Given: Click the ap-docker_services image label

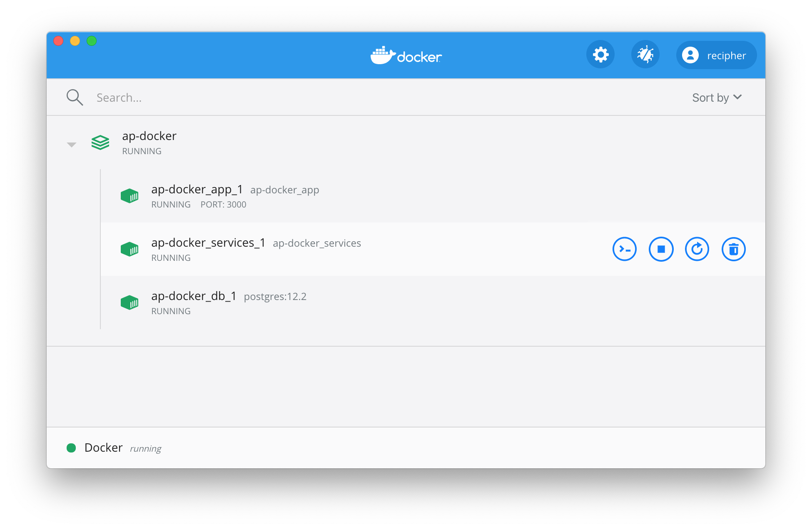Looking at the screenshot, I should pos(316,243).
